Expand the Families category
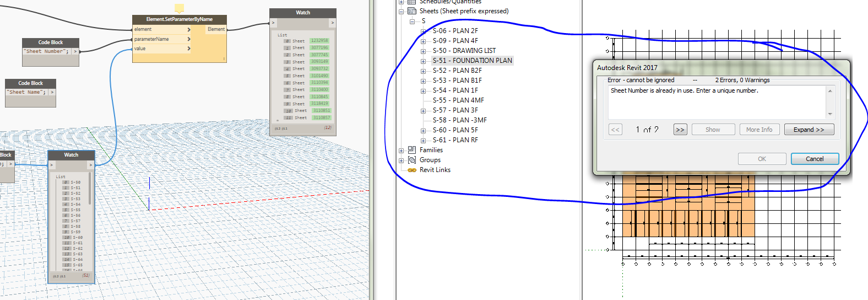Screen dimensions: 868x300 (402, 151)
